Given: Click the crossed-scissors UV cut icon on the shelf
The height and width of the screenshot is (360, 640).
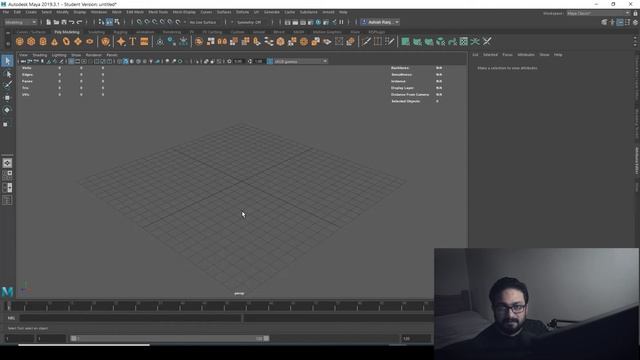Looking at the screenshot, I should point(487,41).
